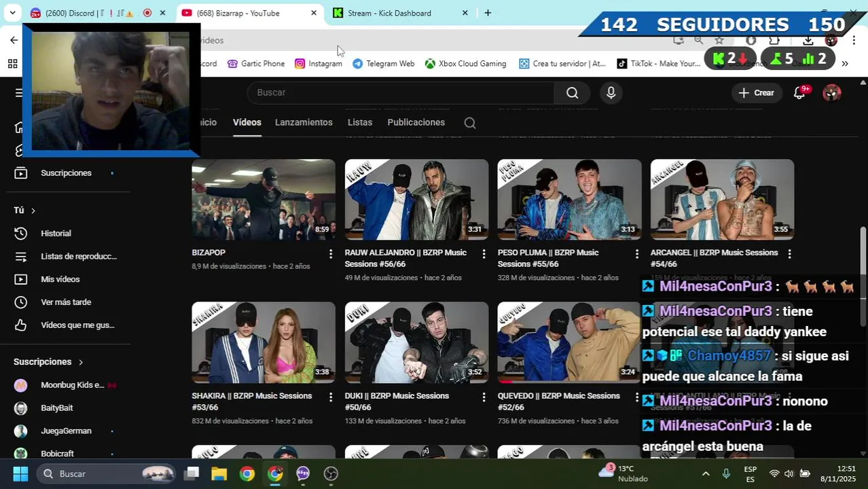The height and width of the screenshot is (489, 868).
Task: Open Gartic Phone bookmark
Action: 256,64
